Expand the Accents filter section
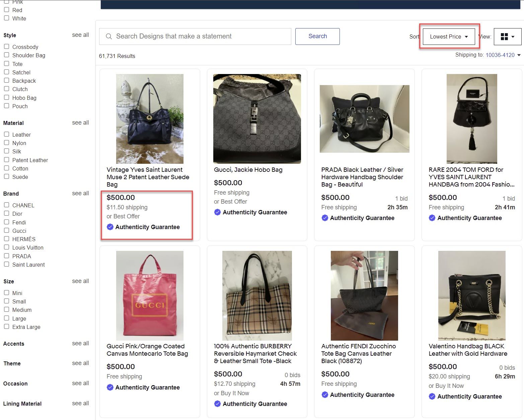Image resolution: width=524 pixels, height=420 pixels. [x=14, y=344]
